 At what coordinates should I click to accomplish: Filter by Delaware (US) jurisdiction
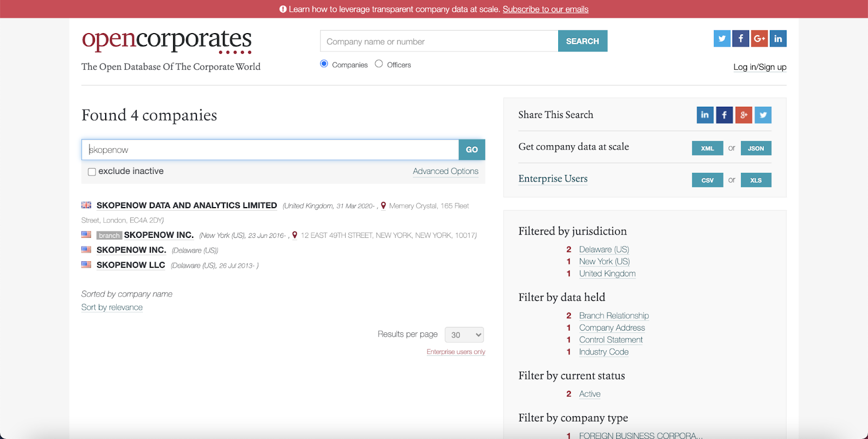tap(604, 249)
